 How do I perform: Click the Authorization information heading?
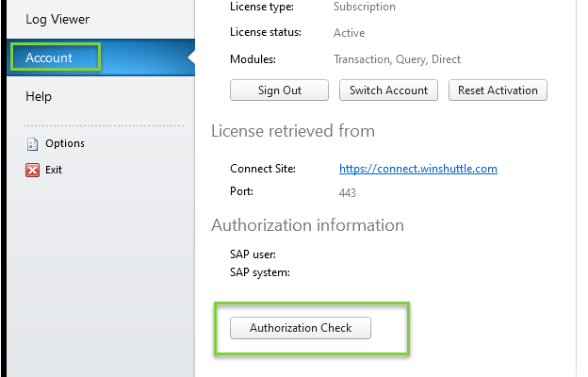coord(307,225)
